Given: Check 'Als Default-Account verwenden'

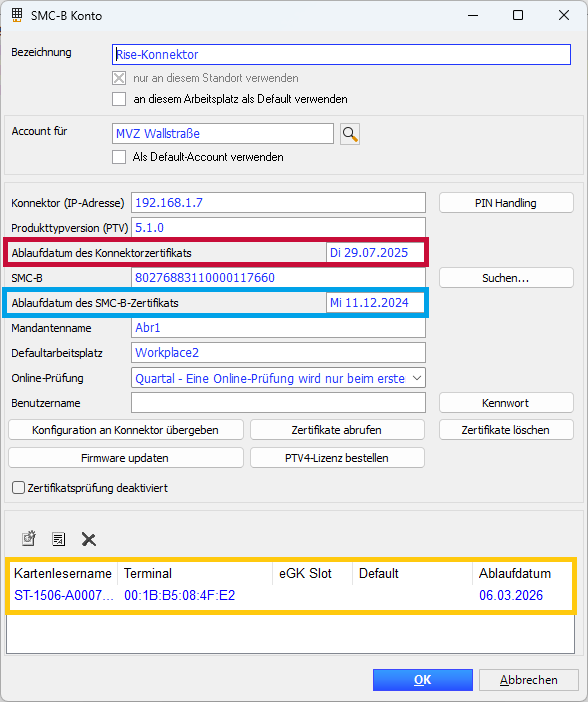Looking at the screenshot, I should point(119,157).
